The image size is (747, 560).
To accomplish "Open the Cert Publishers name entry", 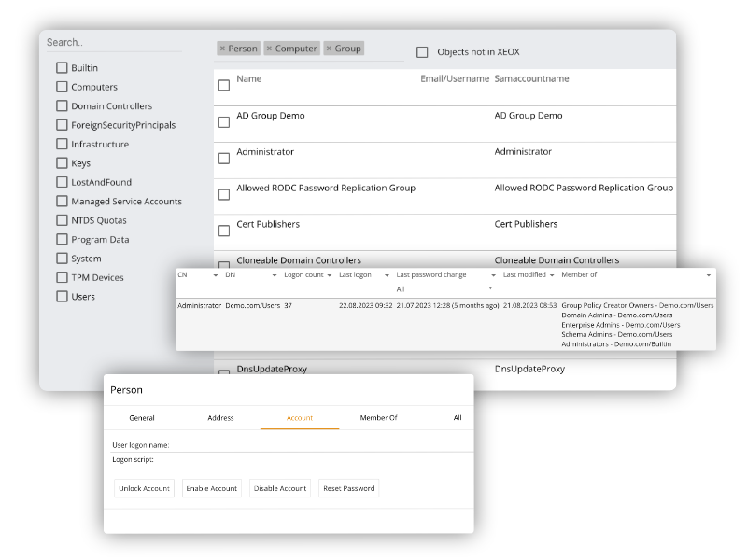I will pos(268,224).
